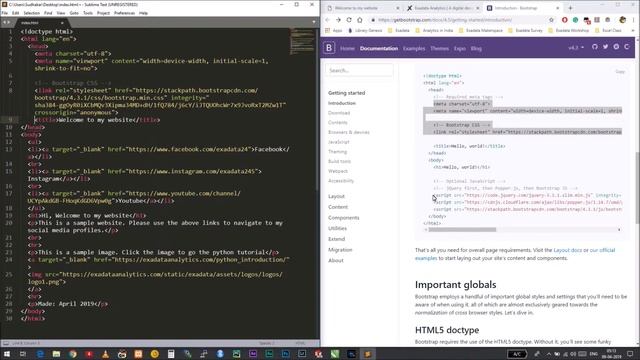Reload the Bootstrap page
640x360 pixels.
point(349,20)
